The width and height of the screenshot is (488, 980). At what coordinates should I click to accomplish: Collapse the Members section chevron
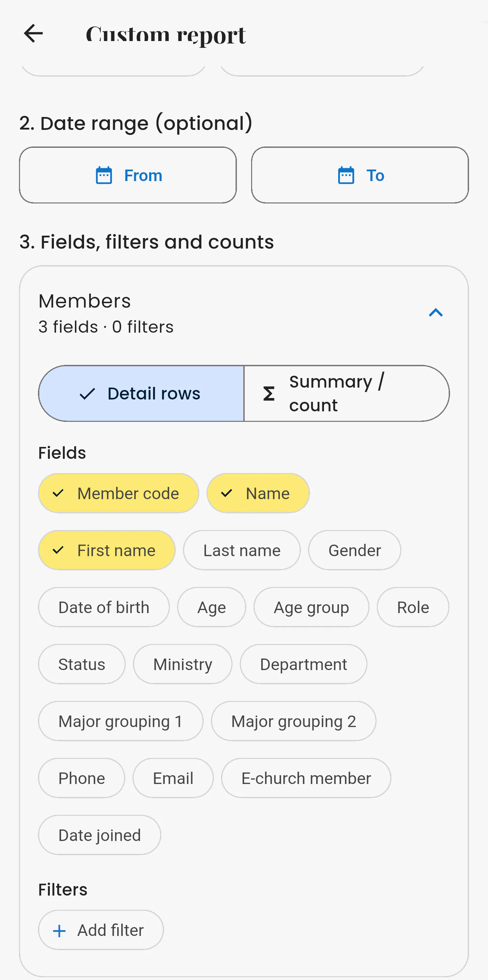tap(435, 313)
